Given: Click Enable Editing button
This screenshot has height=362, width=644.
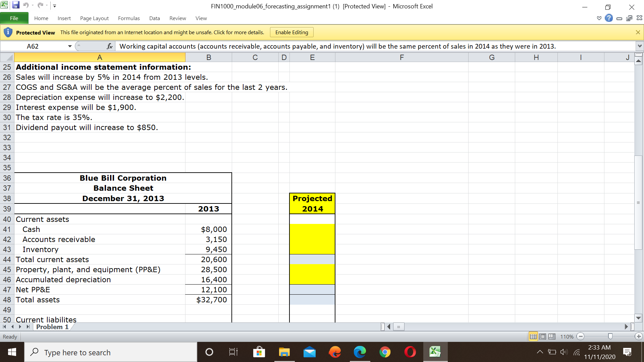Looking at the screenshot, I should pyautogui.click(x=292, y=32).
